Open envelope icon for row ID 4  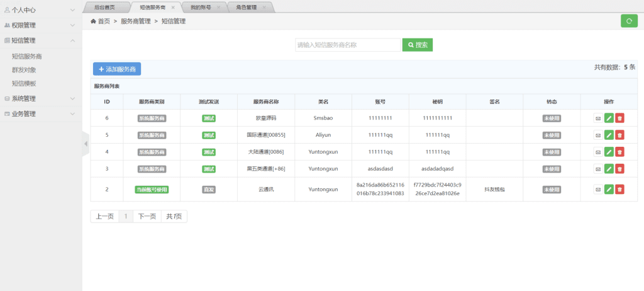click(598, 152)
